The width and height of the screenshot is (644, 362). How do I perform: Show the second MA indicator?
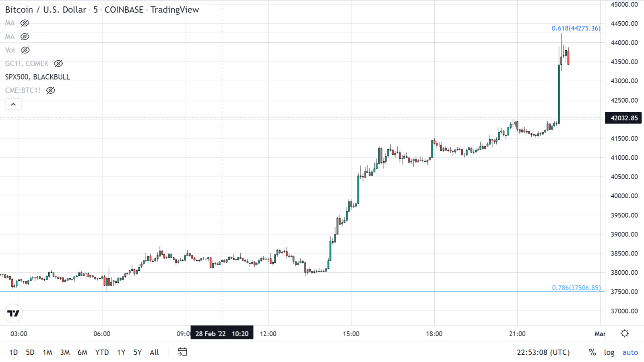(25, 37)
